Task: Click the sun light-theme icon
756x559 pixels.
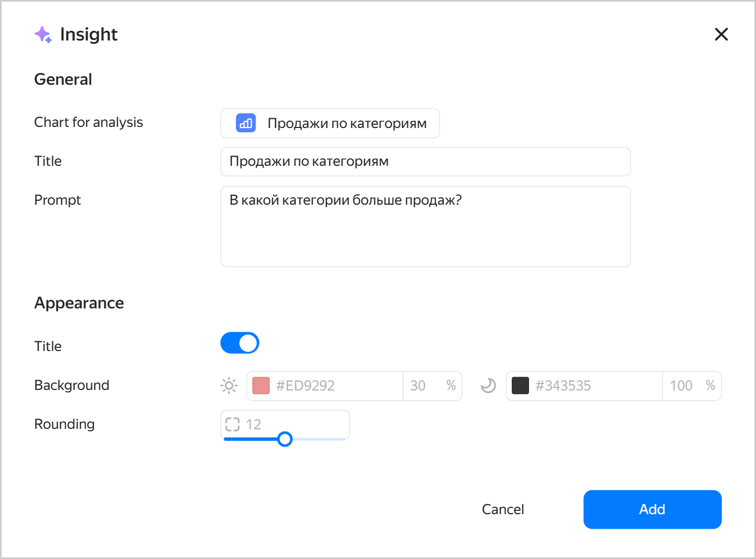Action: point(229,386)
